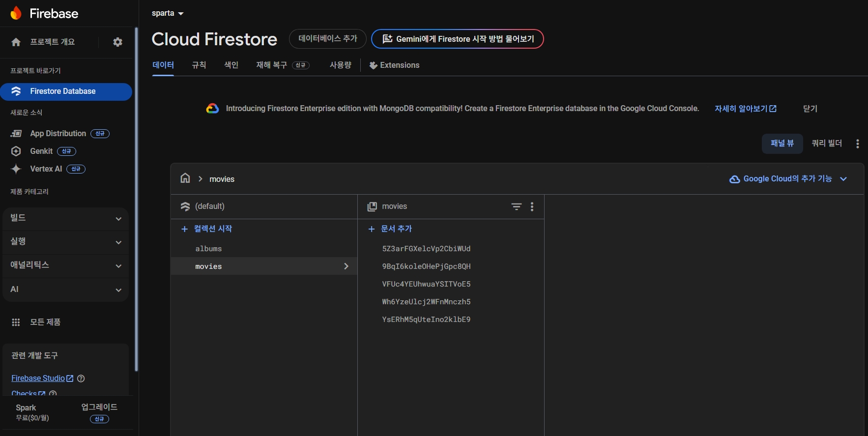
Task: Open document 9BqI6koleOHePjGpc8QH
Action: [427, 266]
